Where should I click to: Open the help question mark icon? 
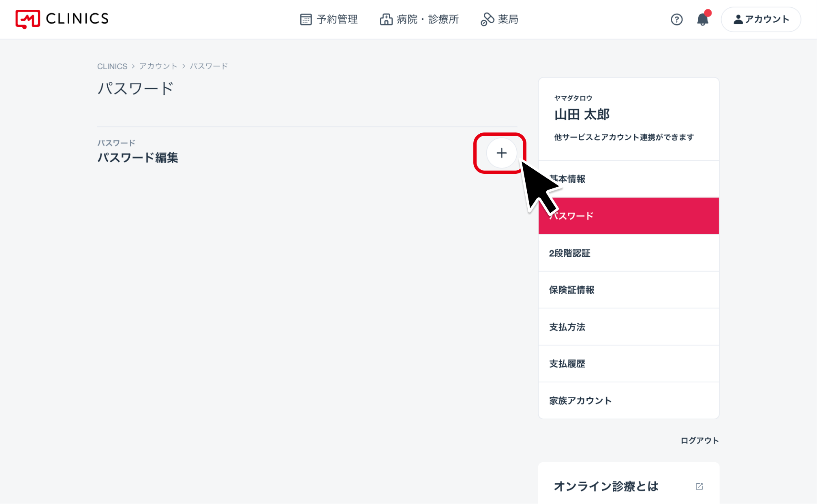tap(676, 19)
